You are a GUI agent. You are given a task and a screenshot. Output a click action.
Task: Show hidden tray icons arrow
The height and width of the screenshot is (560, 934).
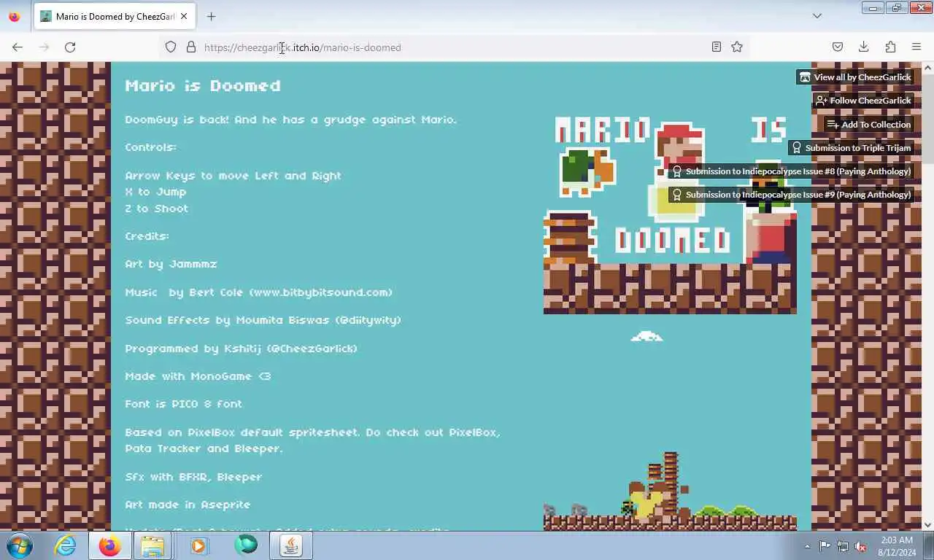click(807, 546)
